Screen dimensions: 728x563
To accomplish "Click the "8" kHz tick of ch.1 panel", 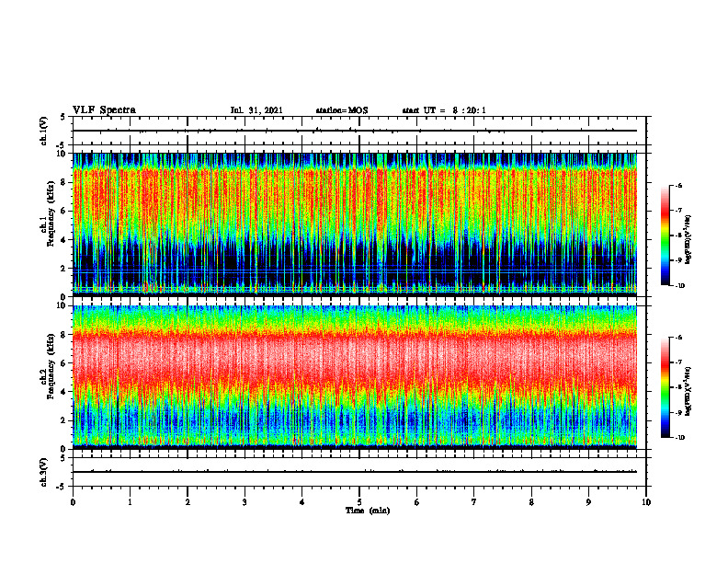I will pyautogui.click(x=64, y=182).
